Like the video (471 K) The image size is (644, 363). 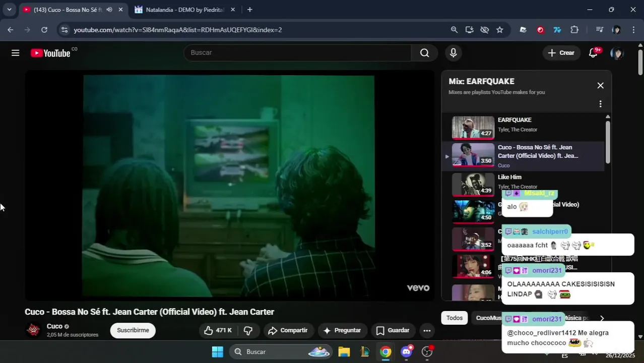(x=218, y=331)
